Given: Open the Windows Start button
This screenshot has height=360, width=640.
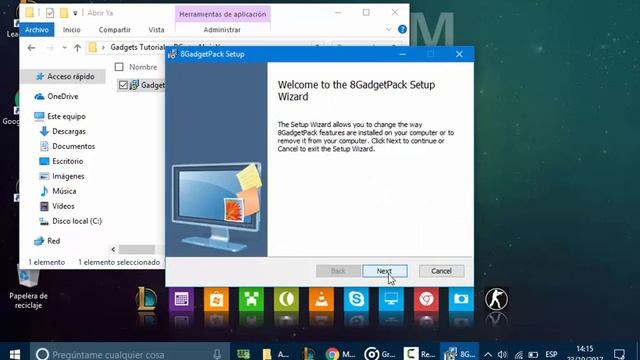Looking at the screenshot, I should point(15,353).
